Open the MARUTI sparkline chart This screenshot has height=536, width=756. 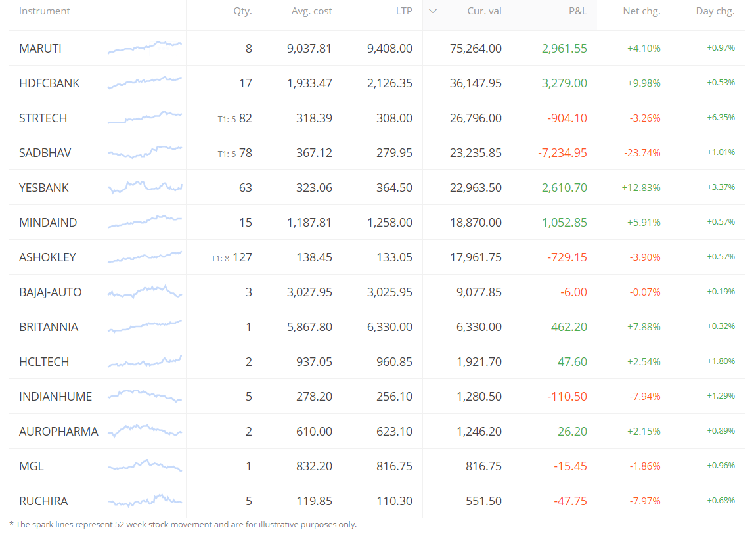tap(145, 47)
